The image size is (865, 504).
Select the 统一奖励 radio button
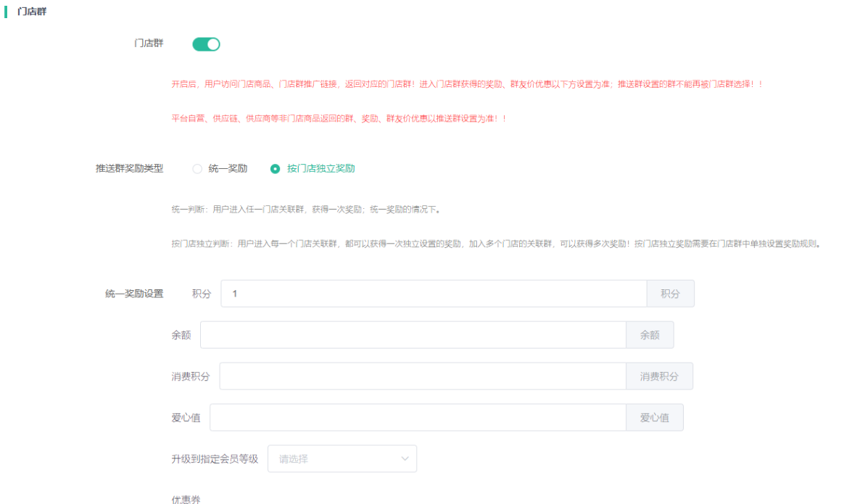tap(197, 169)
